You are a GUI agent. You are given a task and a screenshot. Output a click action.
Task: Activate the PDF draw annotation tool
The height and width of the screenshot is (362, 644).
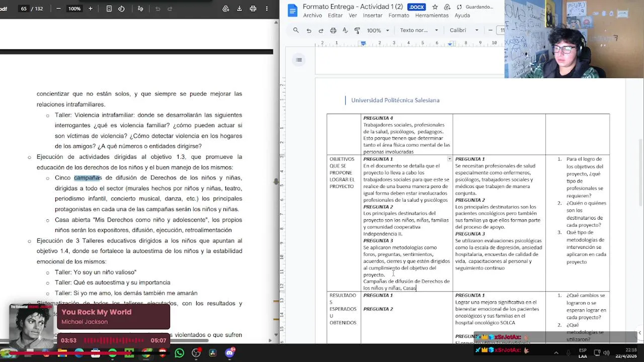pyautogui.click(x=140, y=9)
